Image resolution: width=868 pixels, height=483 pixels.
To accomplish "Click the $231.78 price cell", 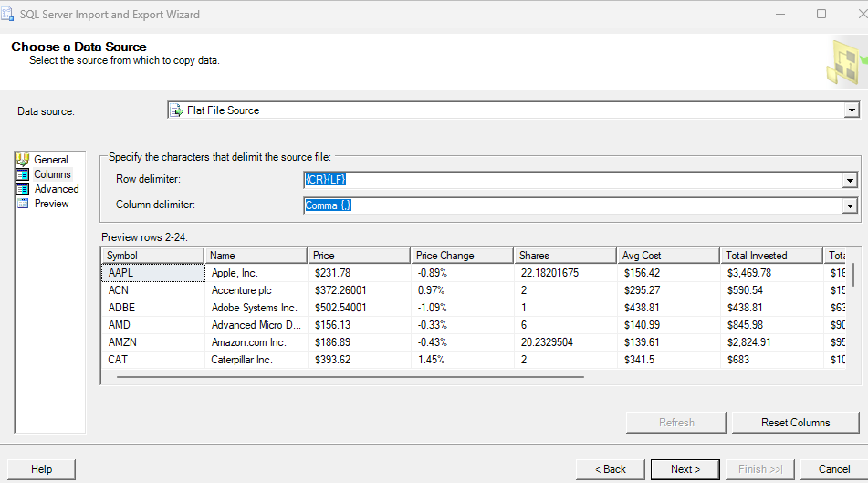I will pyautogui.click(x=360, y=272).
